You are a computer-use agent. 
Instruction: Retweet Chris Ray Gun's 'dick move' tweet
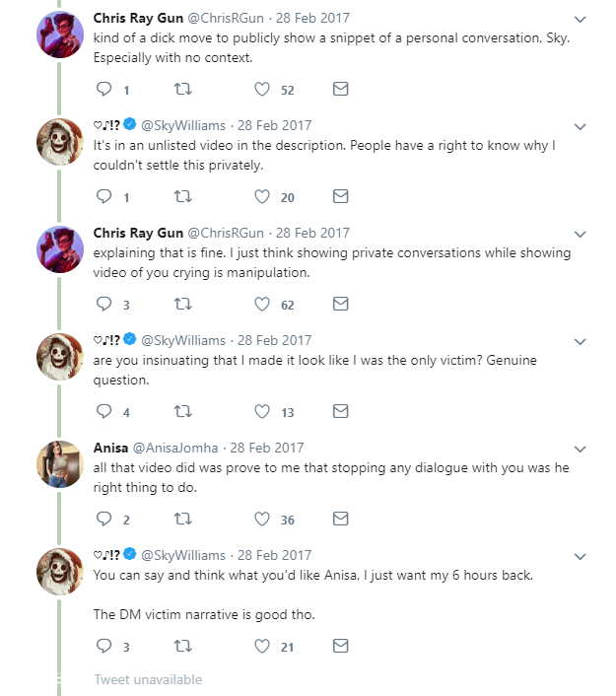[182, 90]
